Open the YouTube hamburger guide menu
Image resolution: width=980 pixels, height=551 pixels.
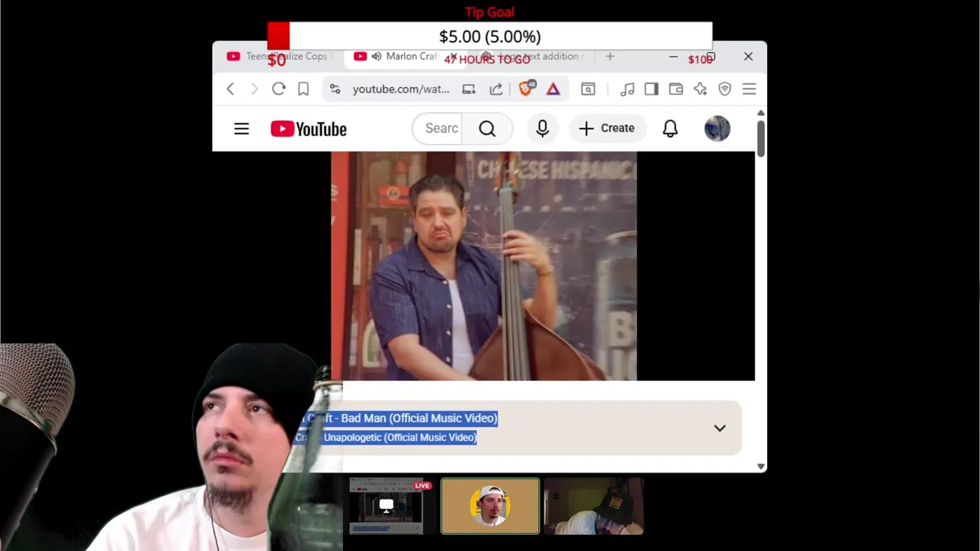click(241, 129)
